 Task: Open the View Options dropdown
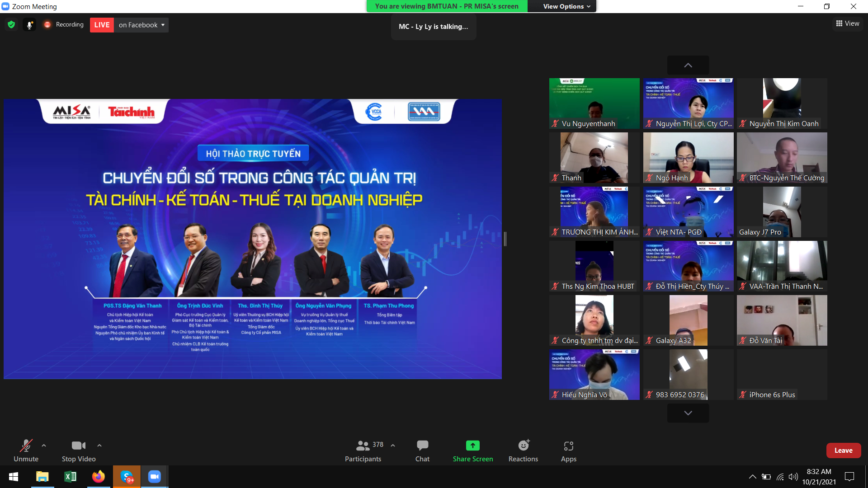pyautogui.click(x=566, y=6)
